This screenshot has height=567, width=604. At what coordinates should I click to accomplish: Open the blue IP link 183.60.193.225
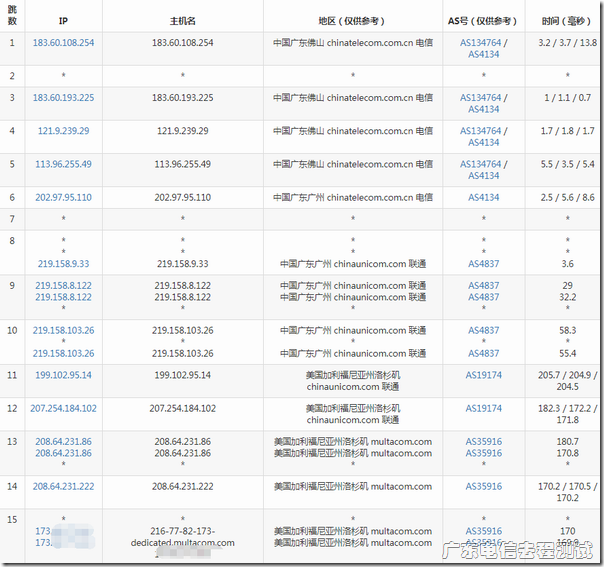pos(64,98)
